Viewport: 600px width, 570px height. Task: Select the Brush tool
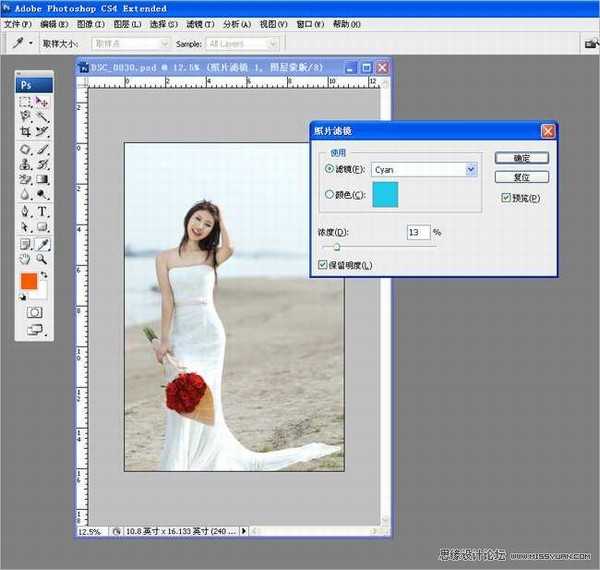coord(43,148)
